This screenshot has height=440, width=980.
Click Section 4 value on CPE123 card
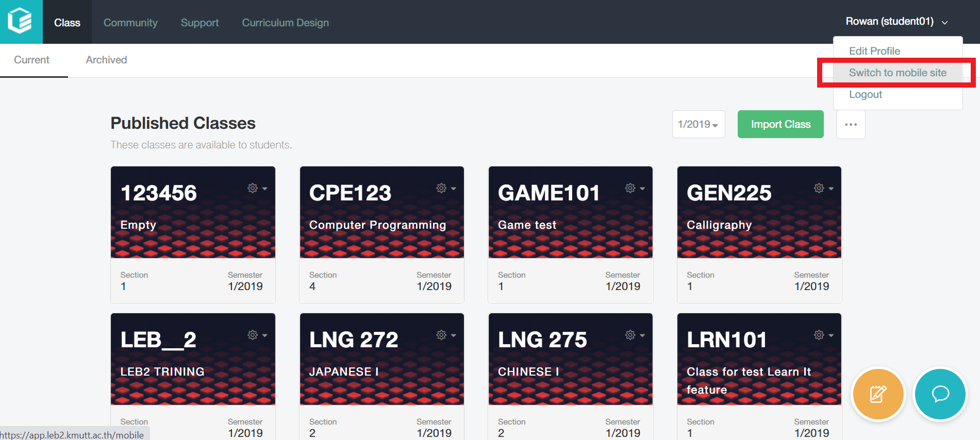point(312,286)
